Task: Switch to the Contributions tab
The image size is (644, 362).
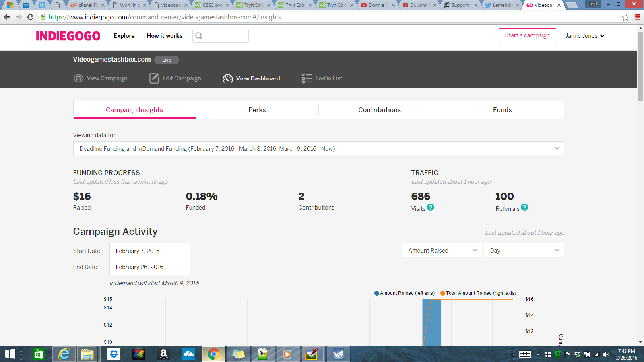Action: click(x=380, y=109)
